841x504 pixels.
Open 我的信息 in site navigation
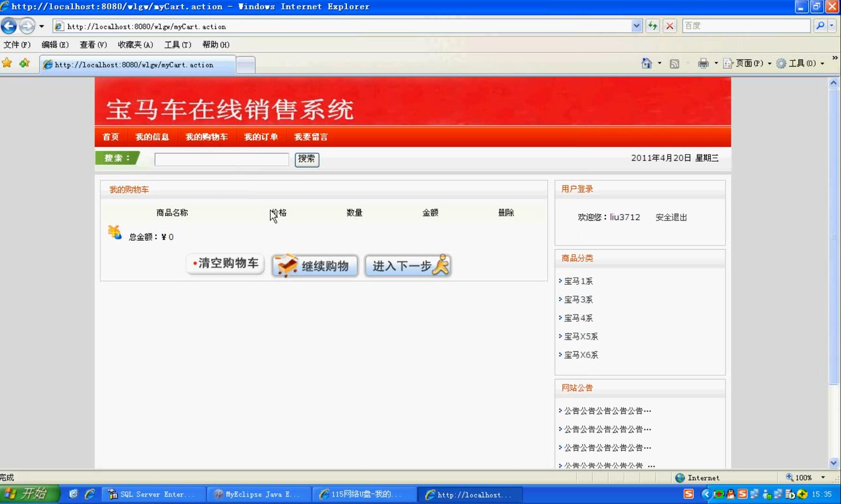(x=152, y=137)
